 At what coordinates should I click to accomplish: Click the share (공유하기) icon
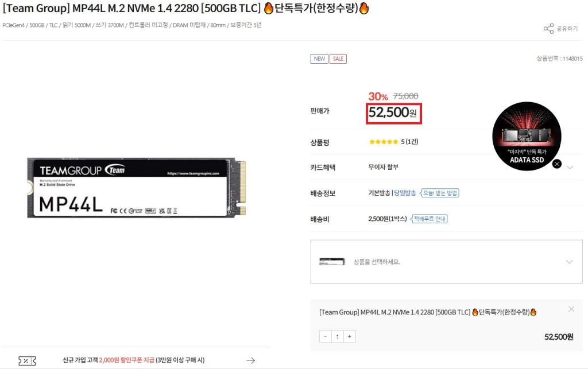[548, 29]
